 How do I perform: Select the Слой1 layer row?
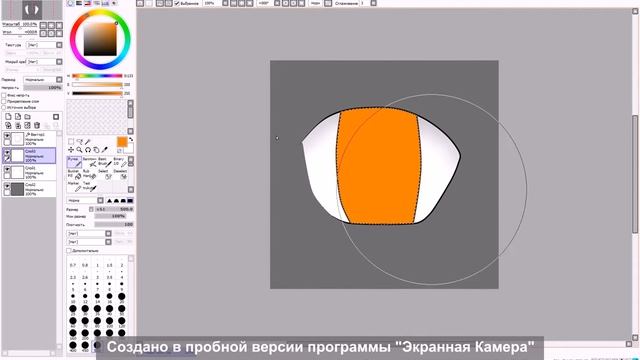click(29, 172)
